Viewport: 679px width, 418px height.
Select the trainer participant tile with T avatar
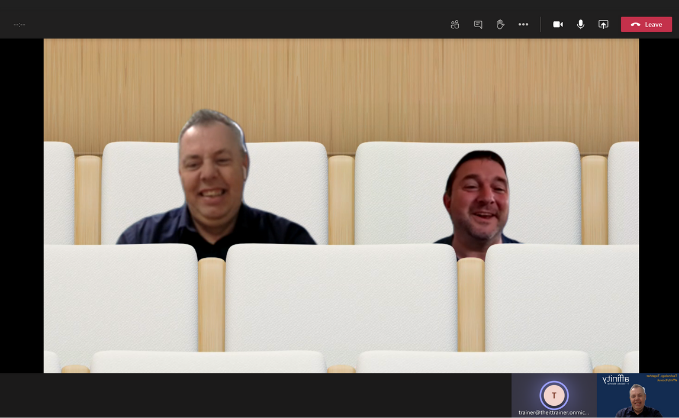coord(554,395)
